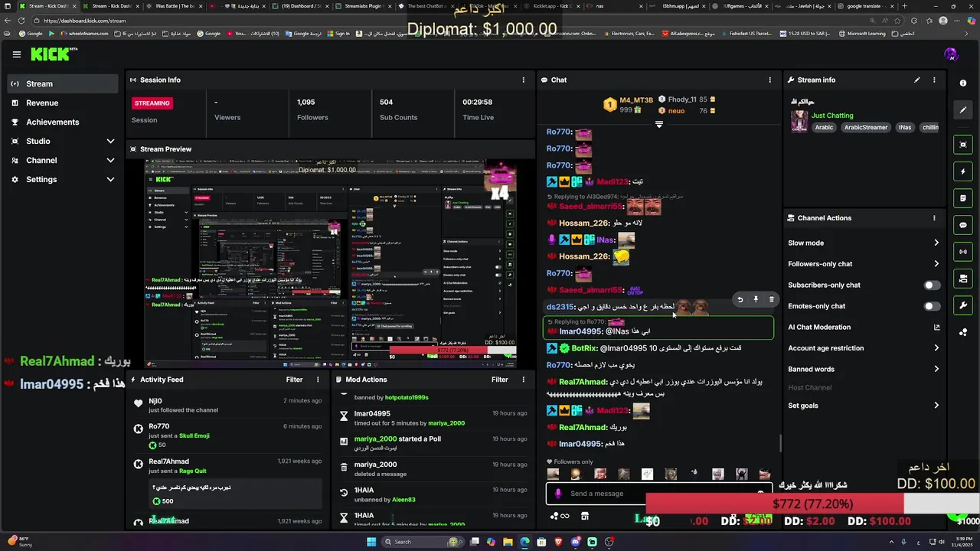Image resolution: width=980 pixels, height=551 pixels.
Task: Open the hamburger menu beside Kick logo
Action: tap(17, 54)
